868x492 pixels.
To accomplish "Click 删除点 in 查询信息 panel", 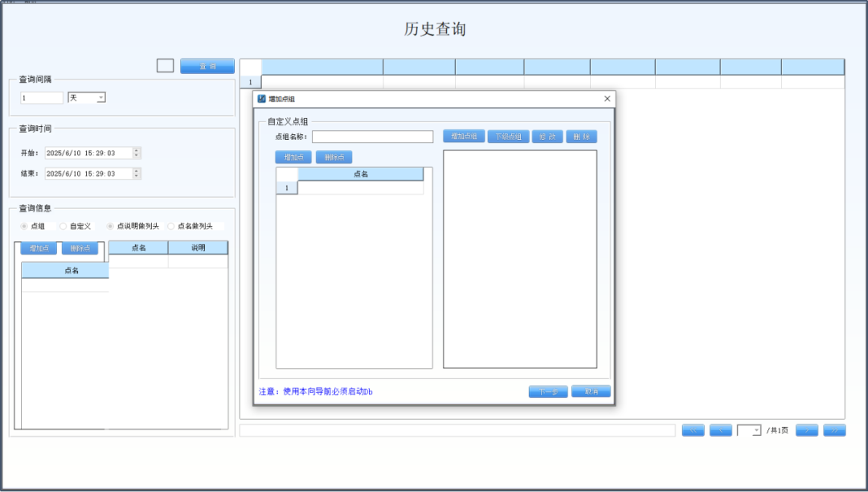I will coord(80,248).
